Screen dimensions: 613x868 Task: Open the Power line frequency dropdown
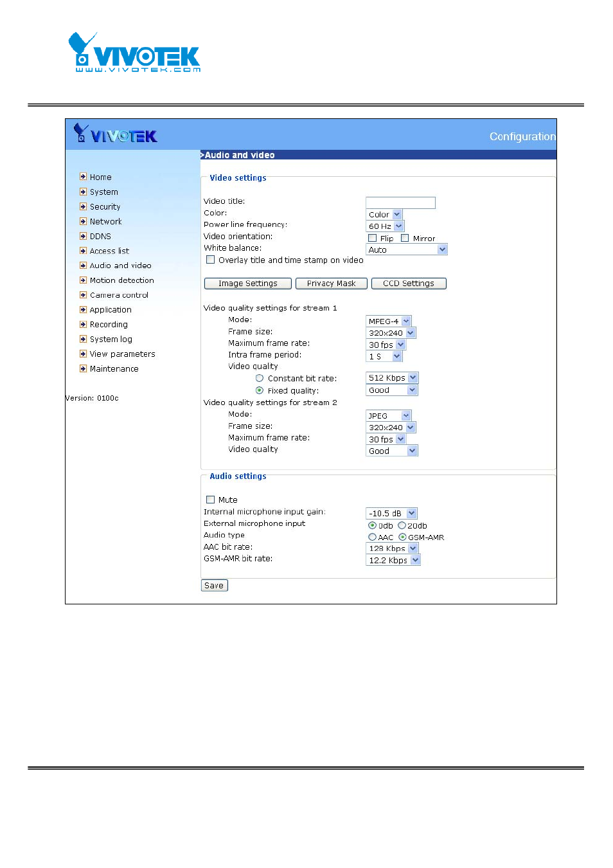[x=385, y=226]
